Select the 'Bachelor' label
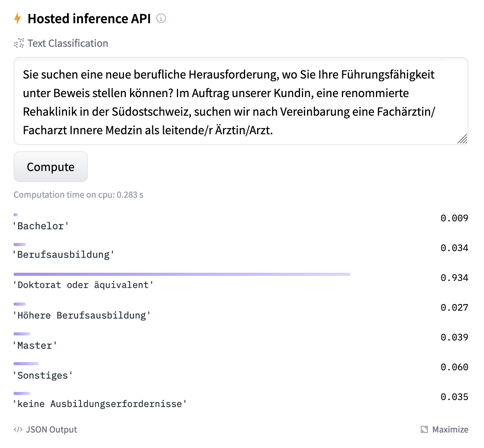484x448 pixels. coord(41,226)
